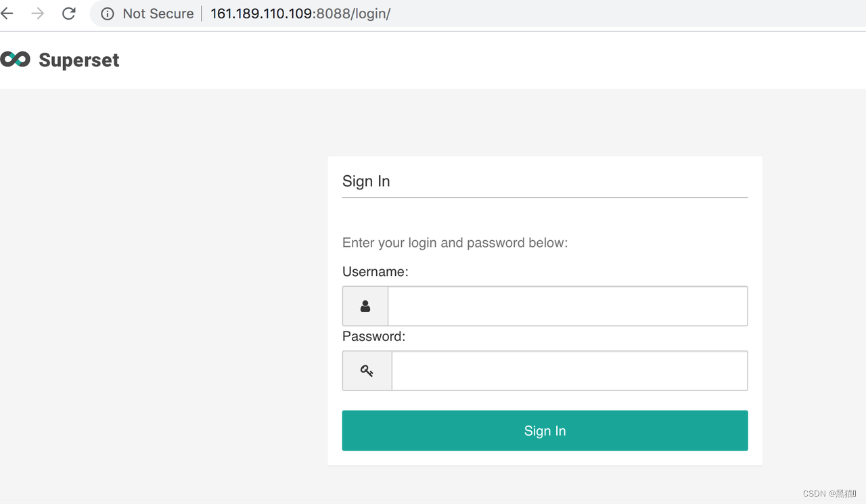Image resolution: width=866 pixels, height=504 pixels.
Task: Click the Password: label
Action: (373, 336)
